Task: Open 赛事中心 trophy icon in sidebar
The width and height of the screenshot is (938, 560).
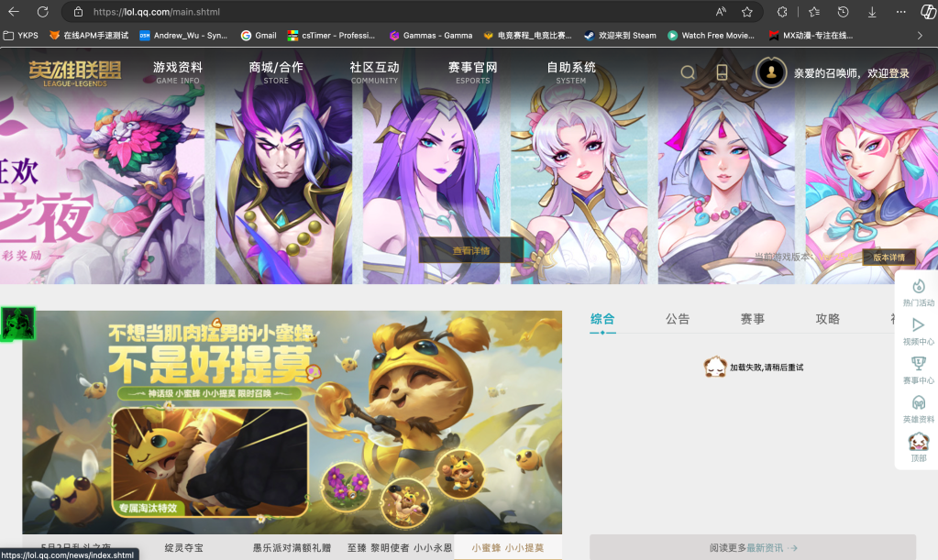Action: click(918, 364)
